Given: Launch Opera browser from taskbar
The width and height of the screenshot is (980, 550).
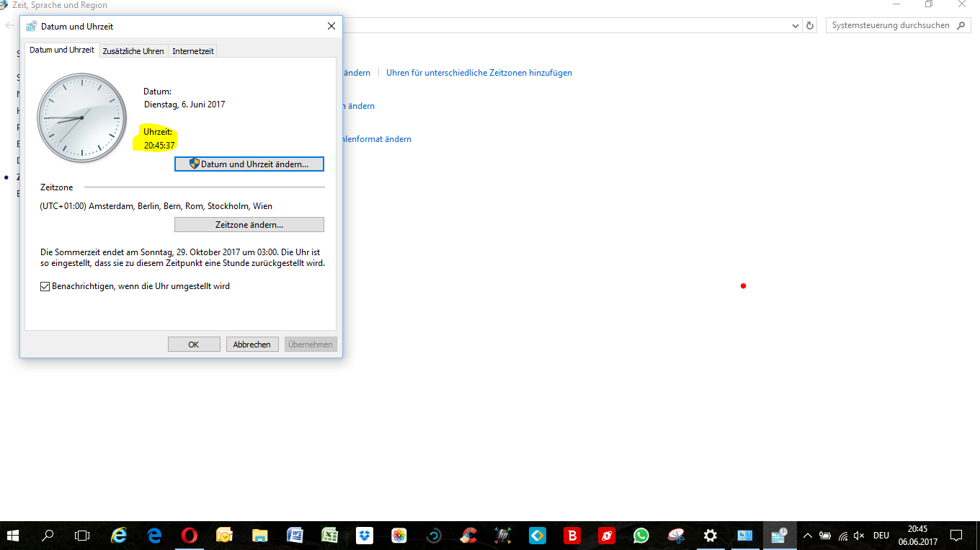Looking at the screenshot, I should [190, 536].
